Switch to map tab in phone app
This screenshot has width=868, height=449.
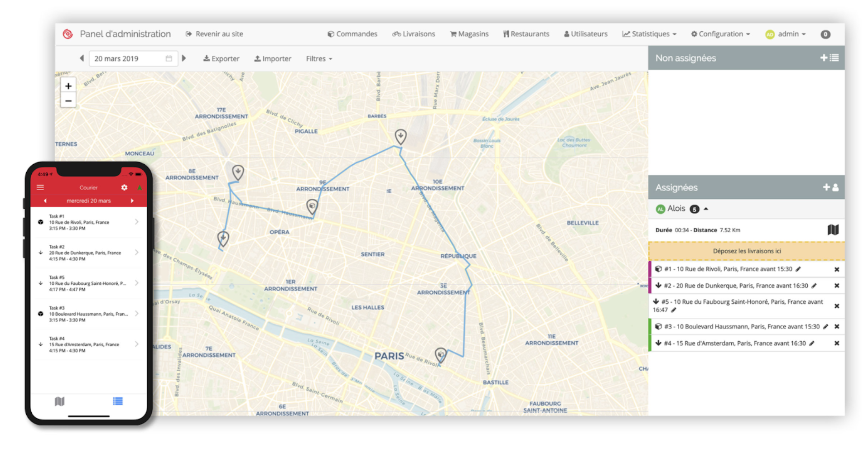click(x=59, y=401)
